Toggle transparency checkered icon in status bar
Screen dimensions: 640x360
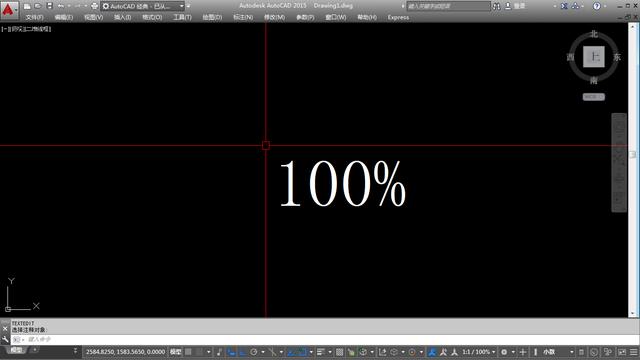339,352
